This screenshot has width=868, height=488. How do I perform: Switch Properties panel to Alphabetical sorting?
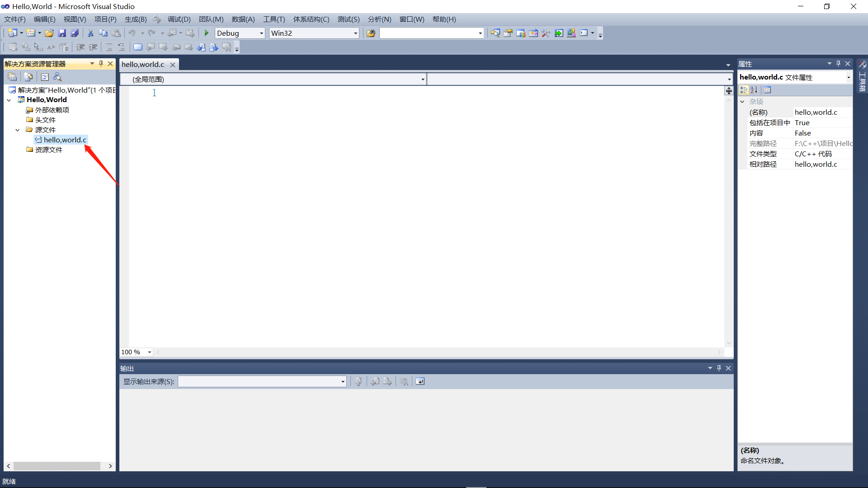(754, 90)
